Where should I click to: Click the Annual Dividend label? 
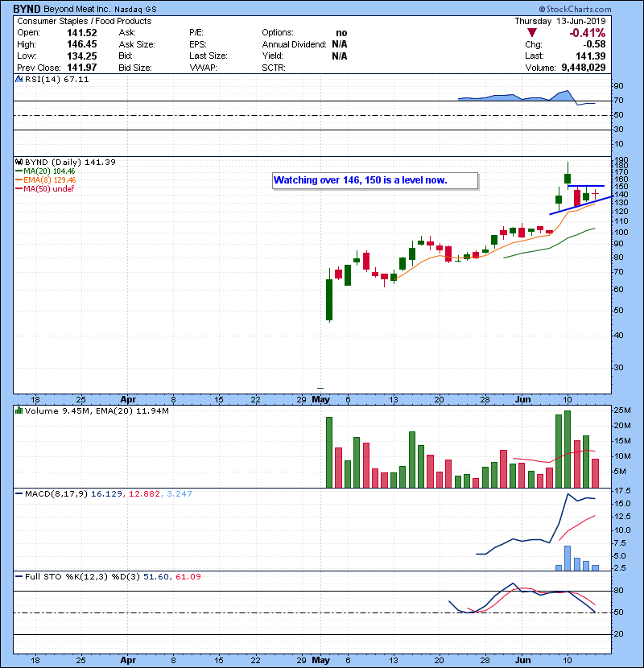294,45
